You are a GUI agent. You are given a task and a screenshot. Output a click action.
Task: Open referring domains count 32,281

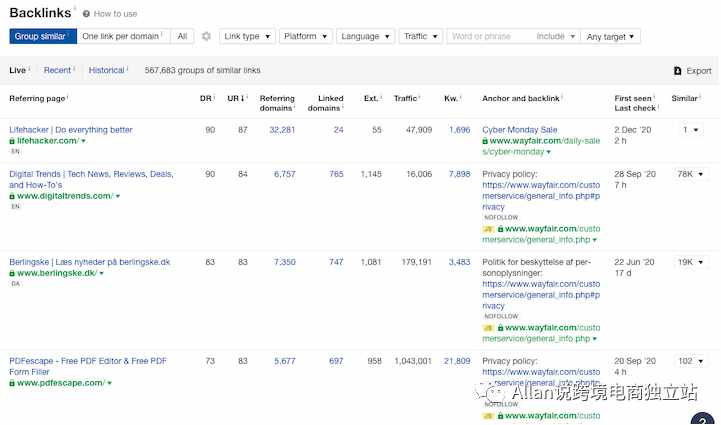click(282, 130)
